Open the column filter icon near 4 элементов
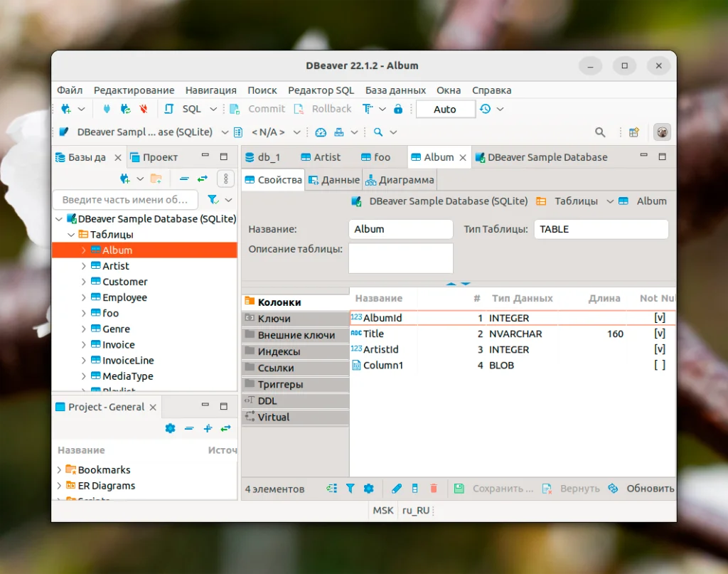Viewport: 728px width, 574px height. 350,489
